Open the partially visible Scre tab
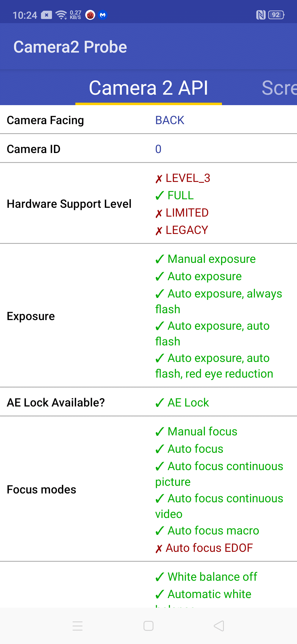The width and height of the screenshot is (297, 644). (279, 88)
